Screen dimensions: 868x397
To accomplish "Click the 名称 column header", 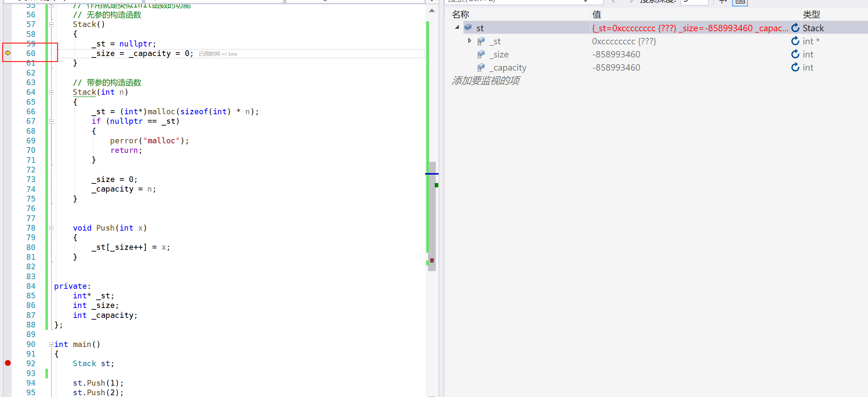I will pyautogui.click(x=461, y=15).
